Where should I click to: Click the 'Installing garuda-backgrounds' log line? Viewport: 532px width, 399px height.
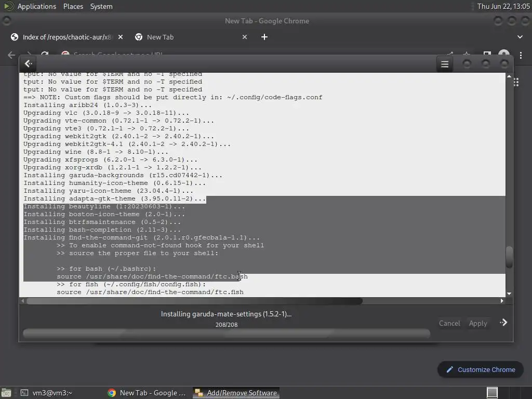[123, 175]
